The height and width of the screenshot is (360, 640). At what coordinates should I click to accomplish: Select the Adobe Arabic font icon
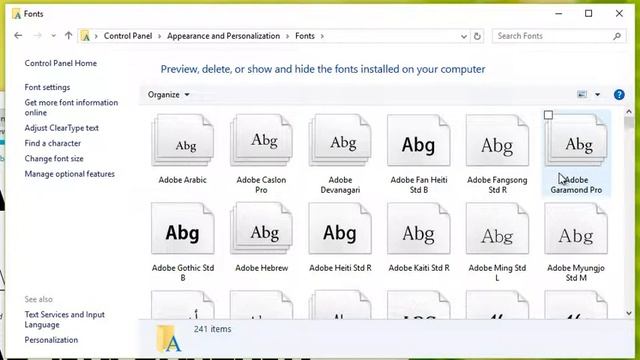click(182, 140)
